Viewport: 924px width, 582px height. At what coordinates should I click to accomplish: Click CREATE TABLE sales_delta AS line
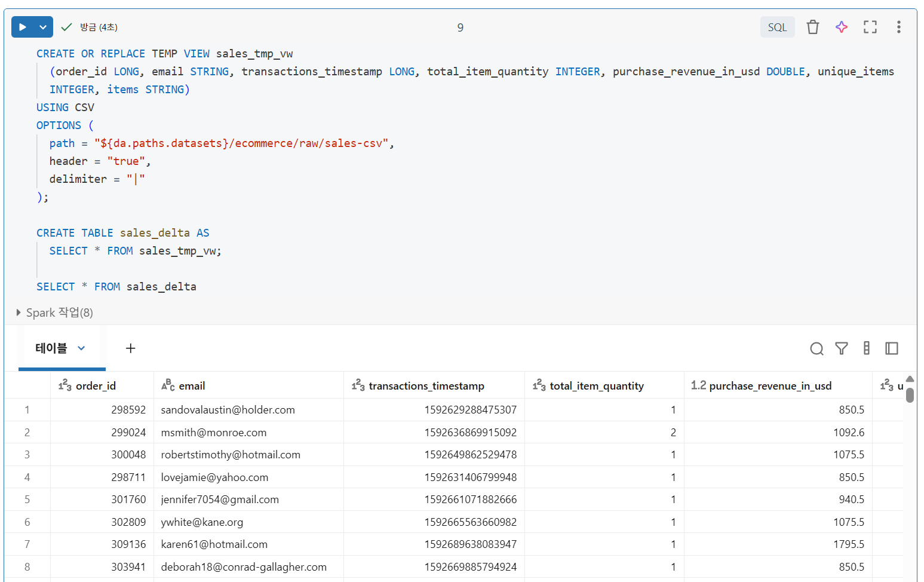click(x=123, y=233)
